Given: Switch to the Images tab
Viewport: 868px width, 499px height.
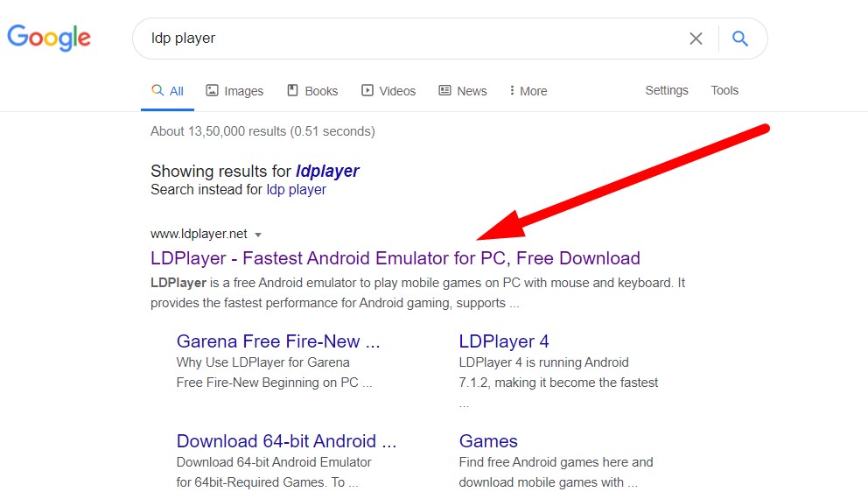Looking at the screenshot, I should tap(234, 91).
